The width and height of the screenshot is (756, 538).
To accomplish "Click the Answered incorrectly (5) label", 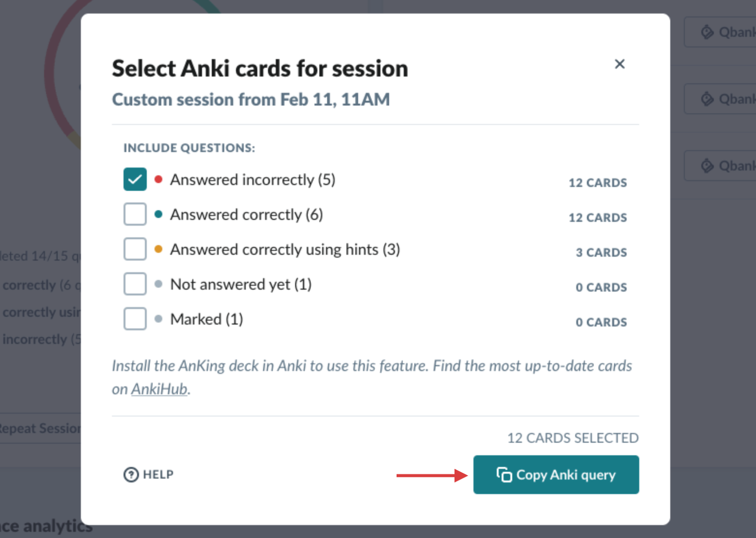I will click(253, 180).
